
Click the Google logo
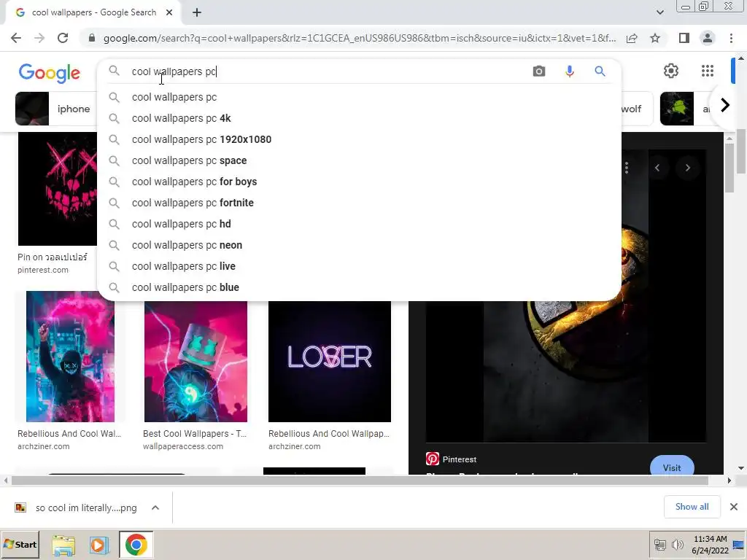click(50, 72)
